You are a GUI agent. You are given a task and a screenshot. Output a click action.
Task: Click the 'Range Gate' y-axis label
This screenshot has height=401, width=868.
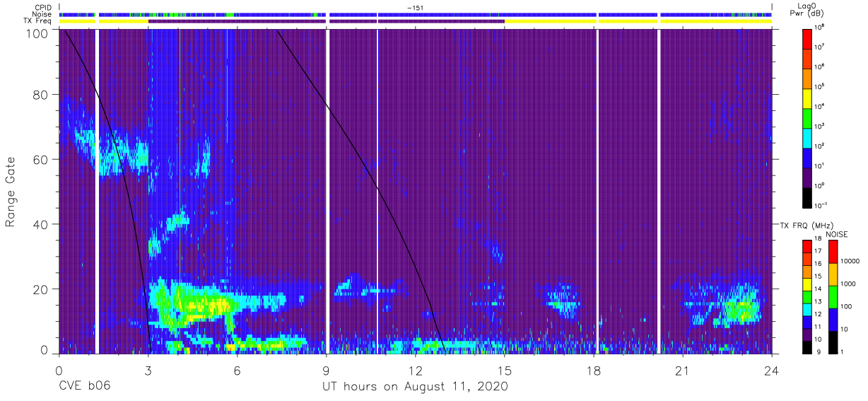[11, 192]
